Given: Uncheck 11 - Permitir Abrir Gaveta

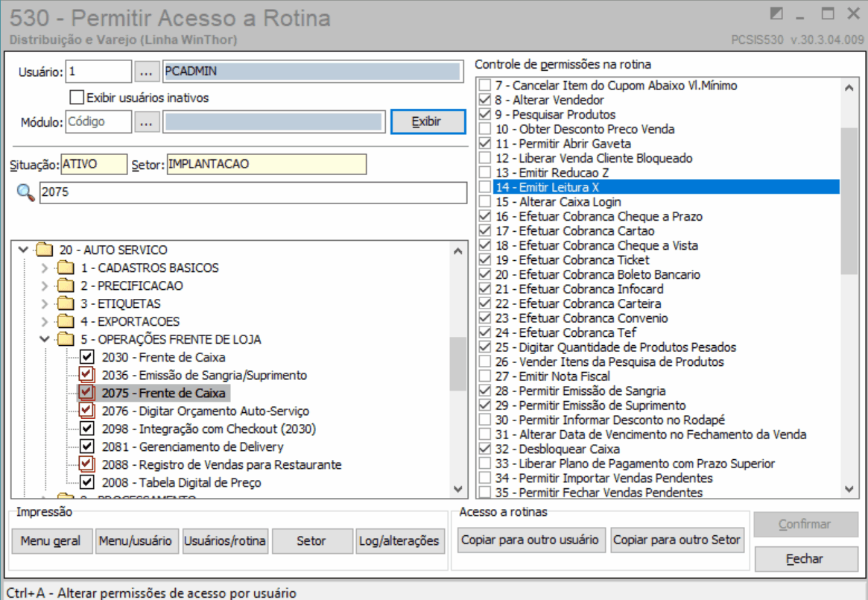Looking at the screenshot, I should point(485,144).
